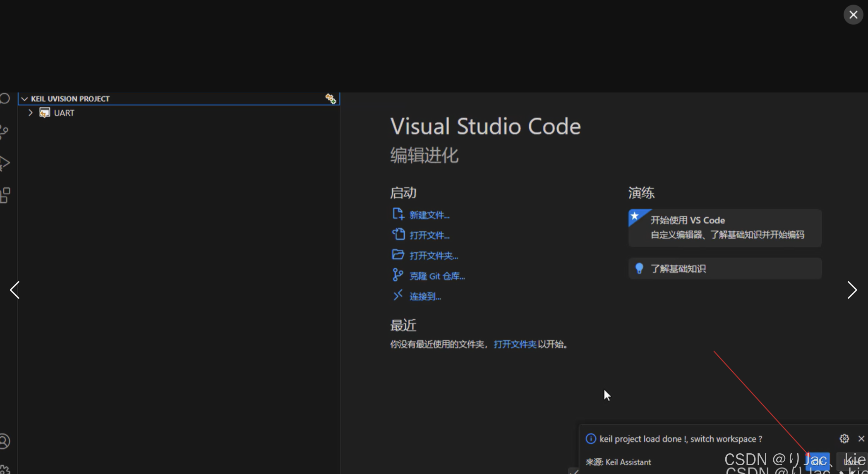Open notification settings gear on Keil Assistant popup
The image size is (868, 474).
click(845, 438)
